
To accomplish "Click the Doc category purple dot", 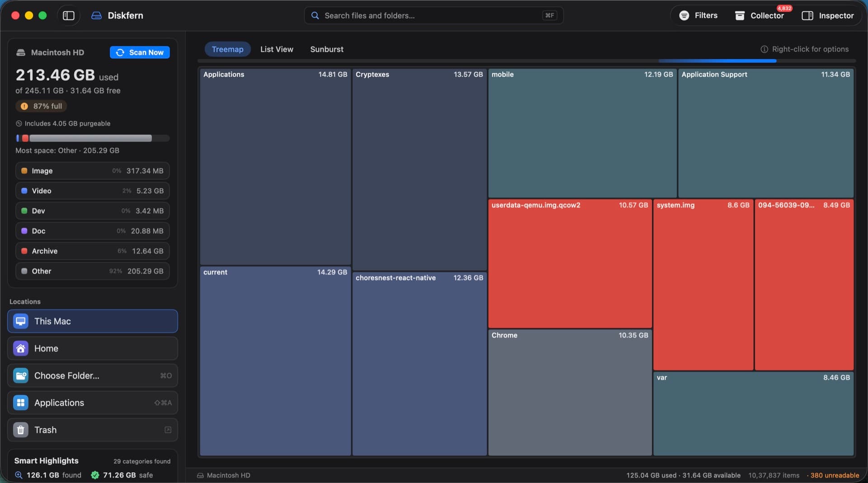I will 24,231.
